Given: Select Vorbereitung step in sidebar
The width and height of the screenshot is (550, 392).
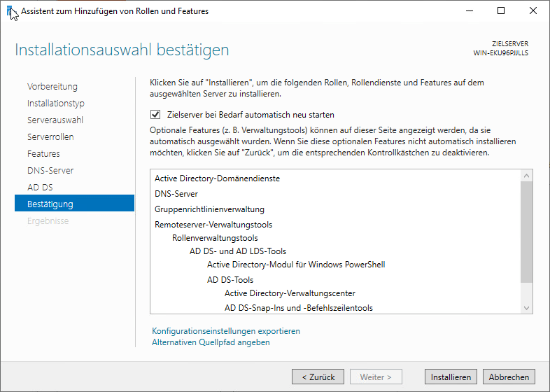Looking at the screenshot, I should pyautogui.click(x=52, y=86).
